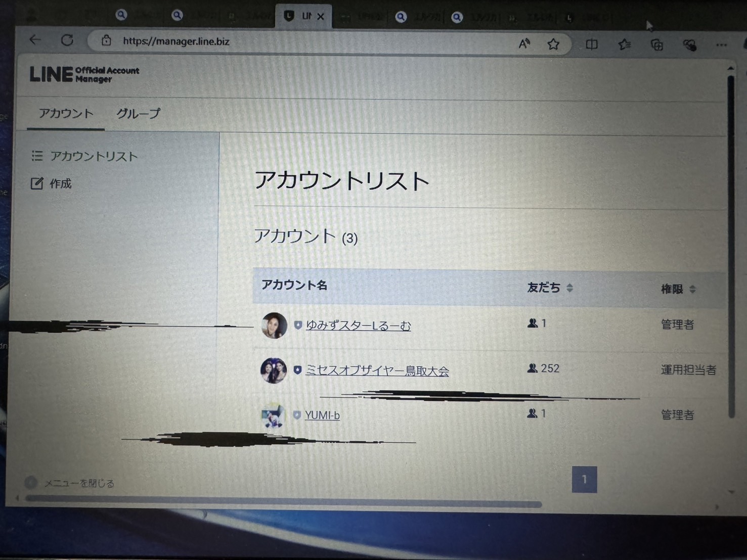
Task: Click the 252 friends count
Action: point(544,368)
